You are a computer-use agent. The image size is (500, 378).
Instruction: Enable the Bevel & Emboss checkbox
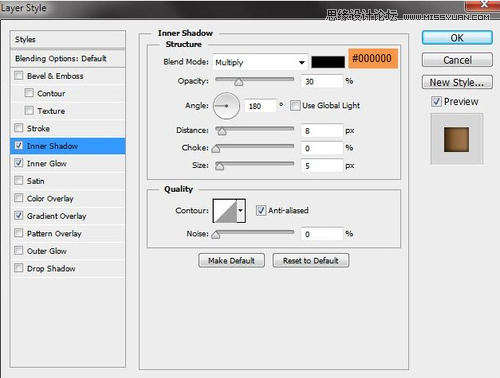pyautogui.click(x=19, y=76)
